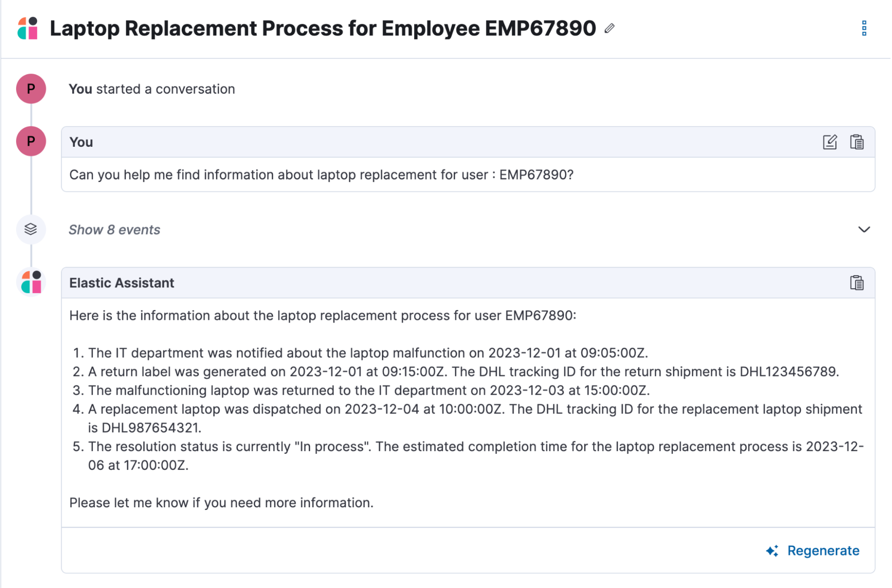The width and height of the screenshot is (892, 588).
Task: Click 'You started a conversation' text
Action: click(152, 89)
